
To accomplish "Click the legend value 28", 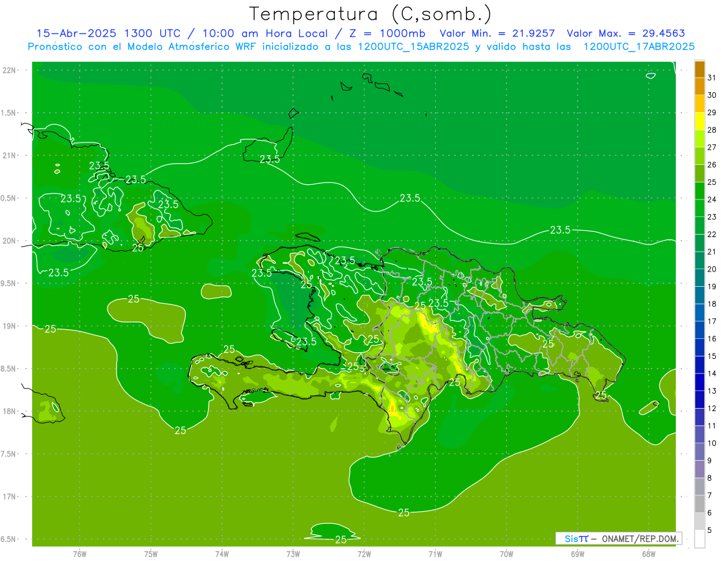I will [712, 130].
